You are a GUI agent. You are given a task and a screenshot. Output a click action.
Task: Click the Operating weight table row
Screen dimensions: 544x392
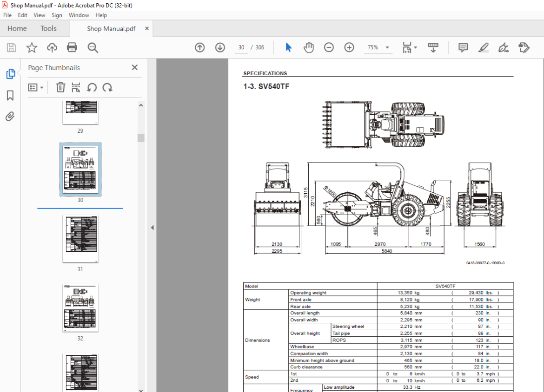pos(401,293)
